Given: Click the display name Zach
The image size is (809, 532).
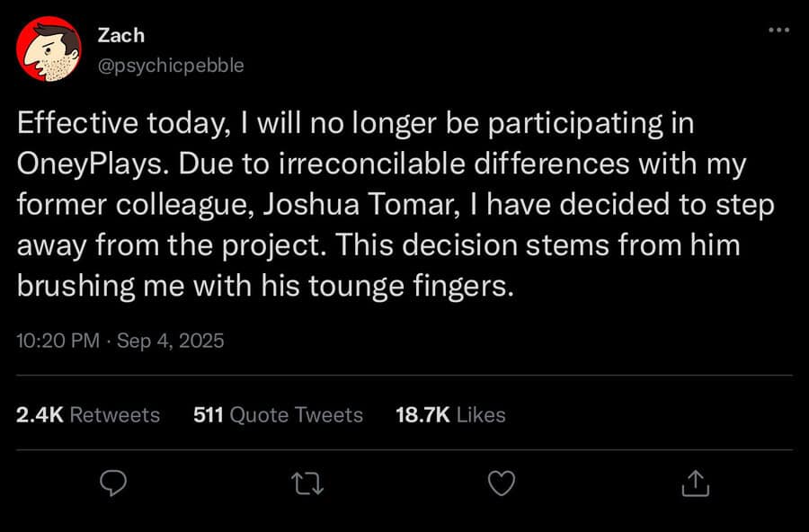Looking at the screenshot, I should 121,36.
